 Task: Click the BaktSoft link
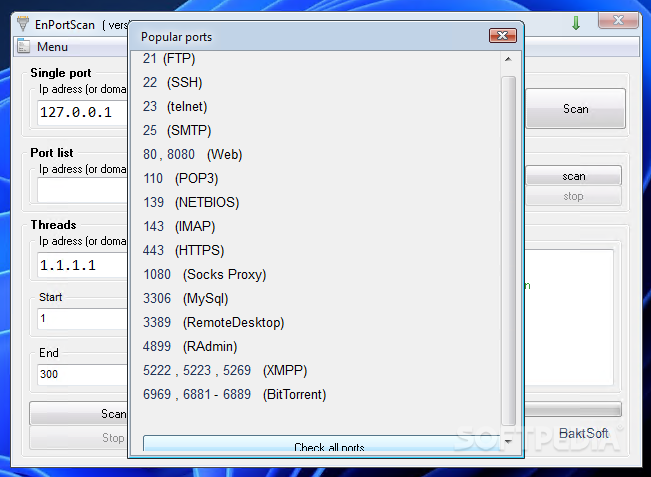click(x=583, y=433)
